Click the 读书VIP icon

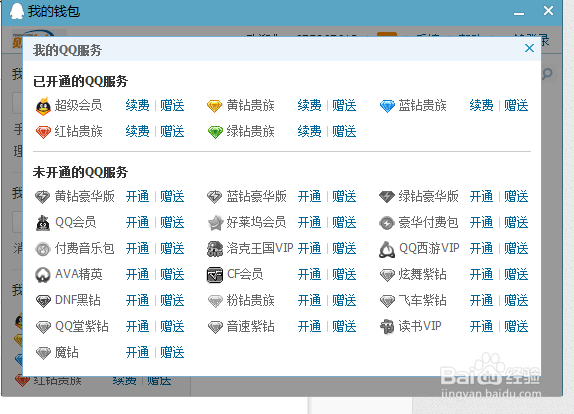coord(387,327)
